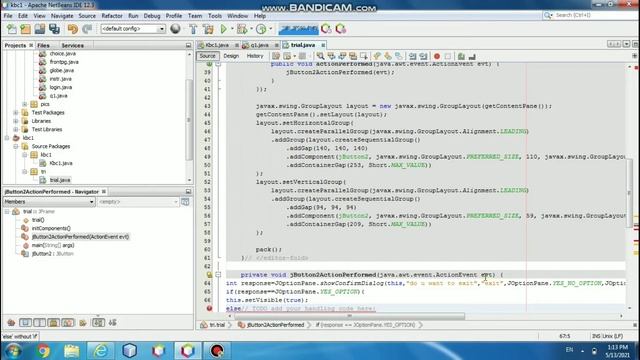This screenshot has width=640, height=360.
Task: Open the File menu
Action: 8,16
